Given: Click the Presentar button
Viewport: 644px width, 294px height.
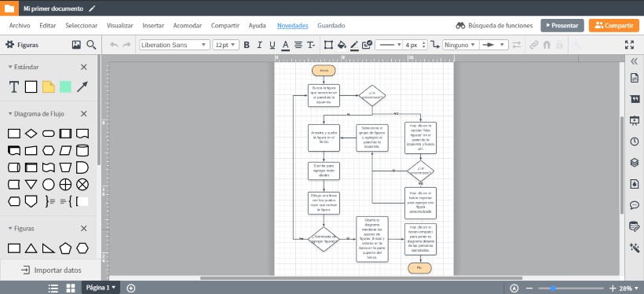Looking at the screenshot, I should click(x=562, y=25).
